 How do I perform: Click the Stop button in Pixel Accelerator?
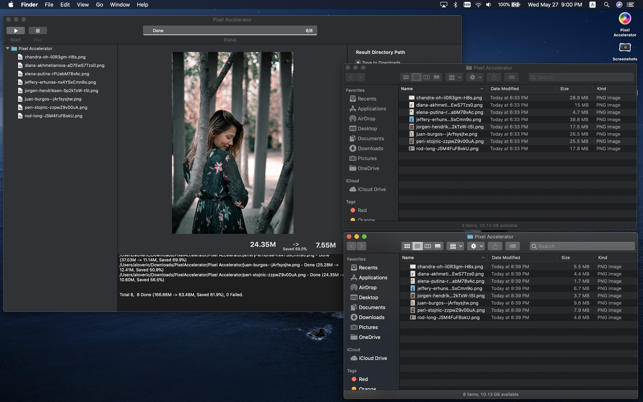click(x=38, y=31)
